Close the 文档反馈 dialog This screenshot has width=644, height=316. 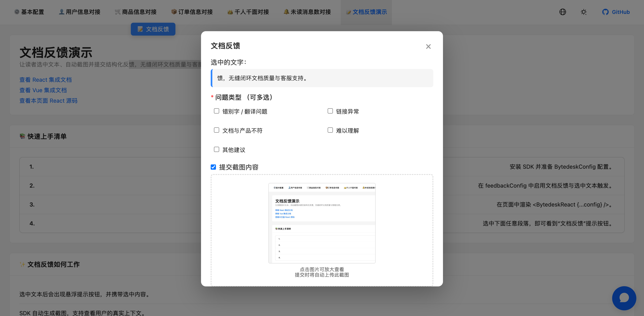point(428,46)
